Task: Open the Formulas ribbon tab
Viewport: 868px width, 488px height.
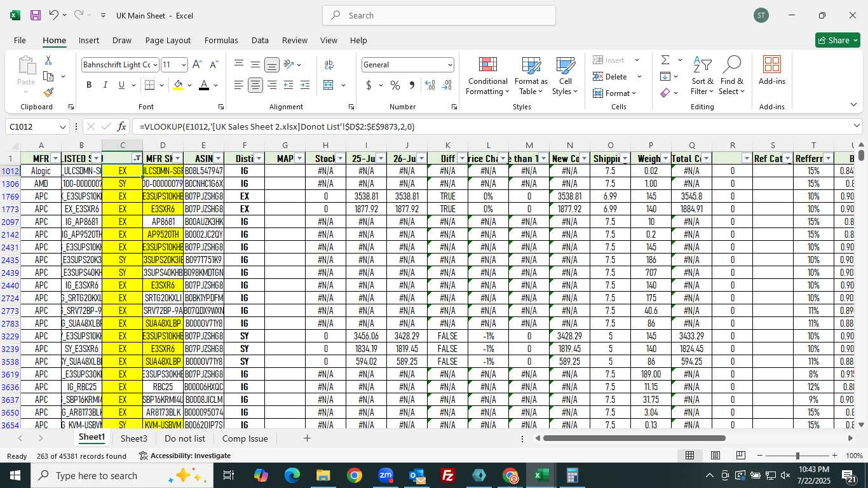Action: pyautogui.click(x=221, y=40)
